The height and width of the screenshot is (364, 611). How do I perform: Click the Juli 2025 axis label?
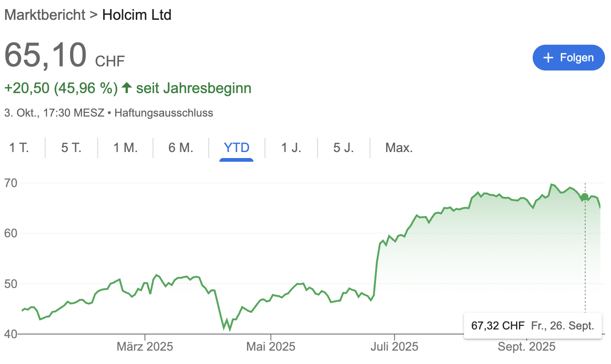pyautogui.click(x=394, y=346)
